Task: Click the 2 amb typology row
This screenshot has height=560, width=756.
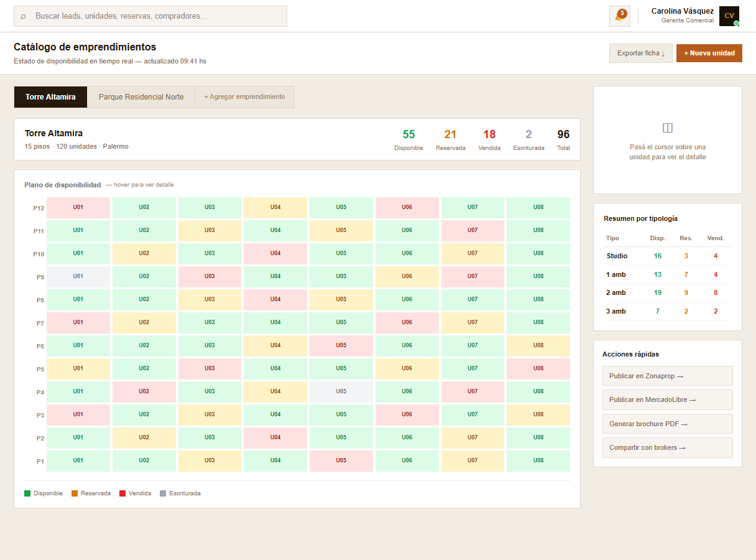Action: pos(667,292)
